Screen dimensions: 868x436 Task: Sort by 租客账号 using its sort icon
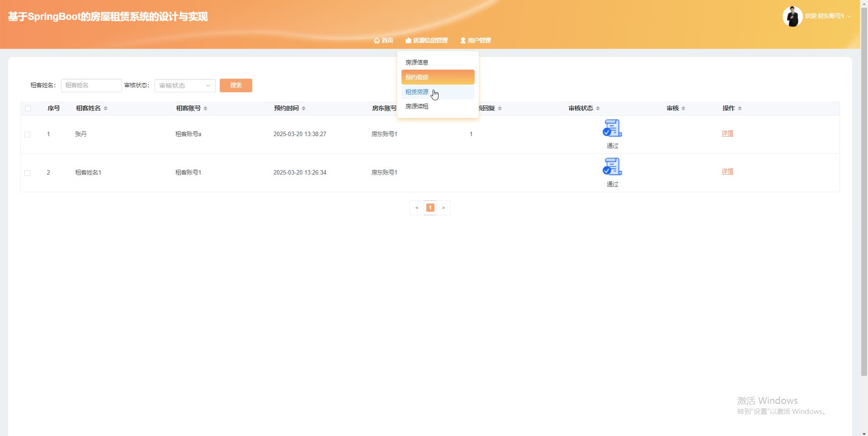click(206, 109)
